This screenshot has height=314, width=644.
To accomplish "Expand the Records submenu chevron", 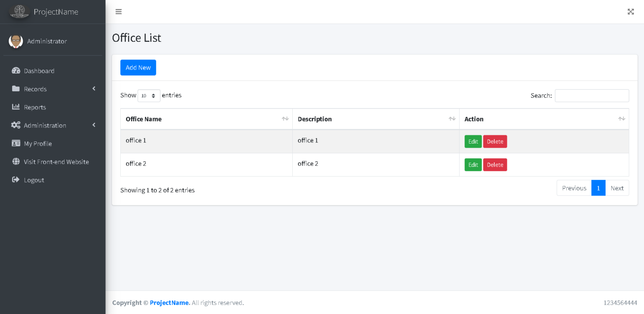I will [93, 89].
